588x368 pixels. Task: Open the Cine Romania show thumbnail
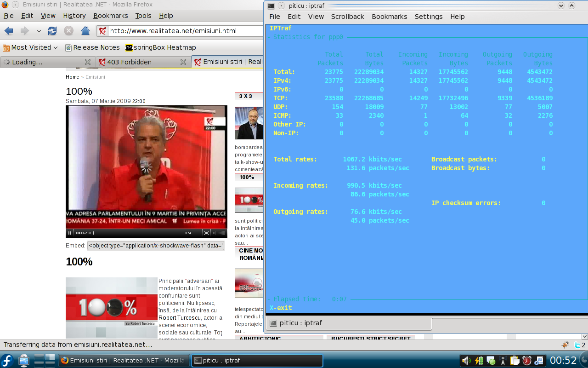(x=249, y=283)
